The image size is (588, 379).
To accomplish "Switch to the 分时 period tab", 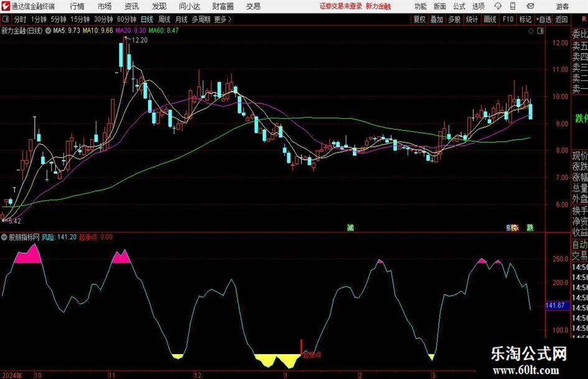I will (21, 19).
